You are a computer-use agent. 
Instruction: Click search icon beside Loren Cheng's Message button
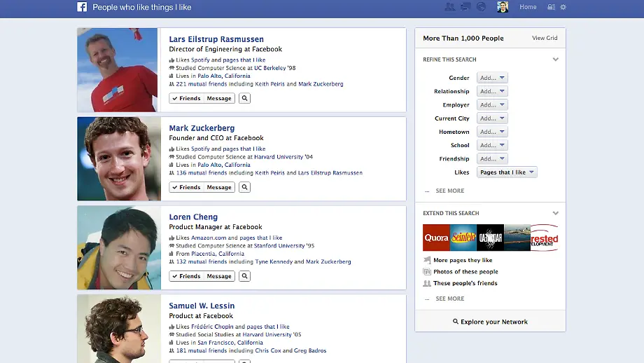click(x=244, y=277)
